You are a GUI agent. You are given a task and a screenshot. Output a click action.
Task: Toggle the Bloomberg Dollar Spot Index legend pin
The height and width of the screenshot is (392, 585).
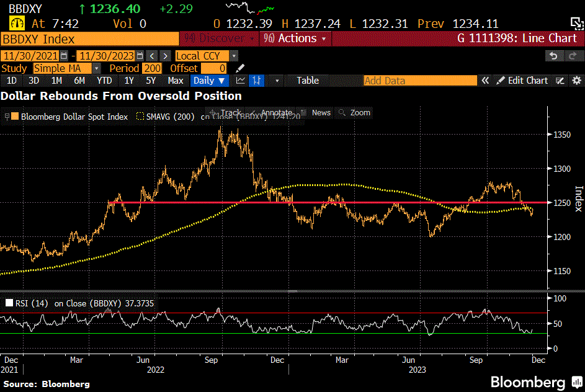click(x=7, y=117)
